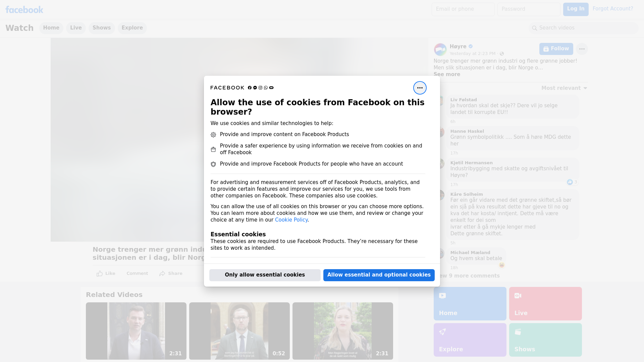Screen dimensions: 644x362
Task: Open the Live tile with camera icon
Action: [545, 304]
